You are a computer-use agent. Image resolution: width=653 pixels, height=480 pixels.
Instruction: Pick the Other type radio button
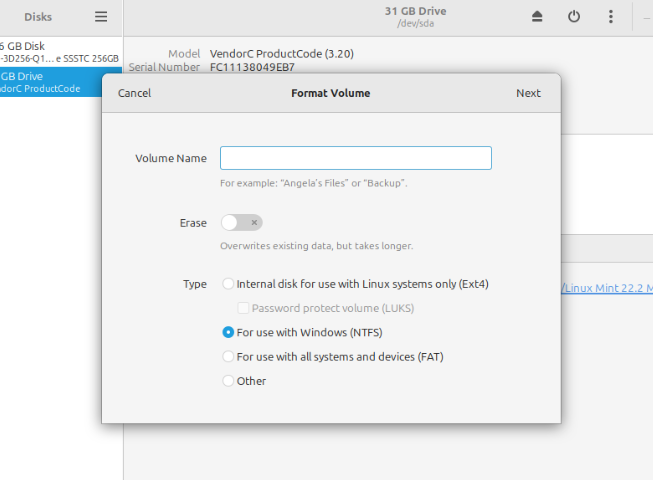pyautogui.click(x=229, y=380)
